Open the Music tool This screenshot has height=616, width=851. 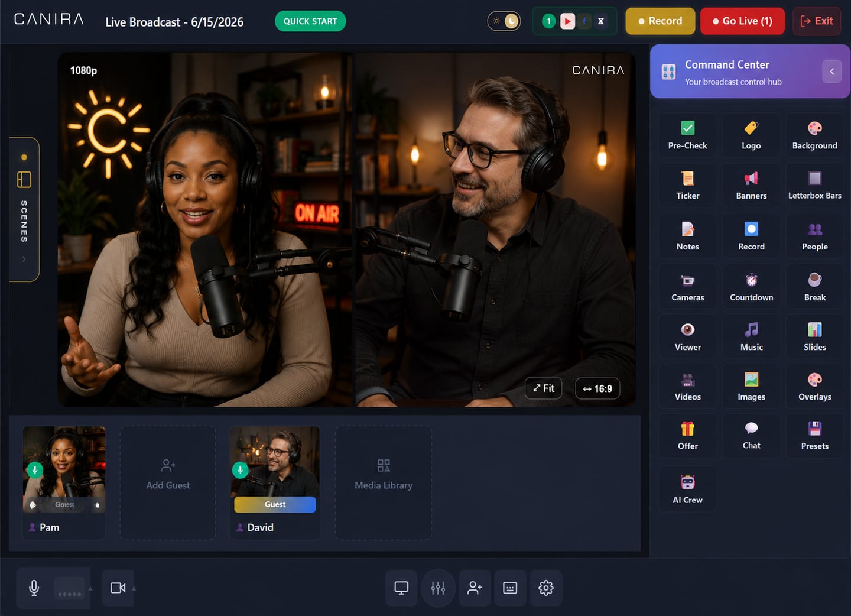(x=751, y=337)
